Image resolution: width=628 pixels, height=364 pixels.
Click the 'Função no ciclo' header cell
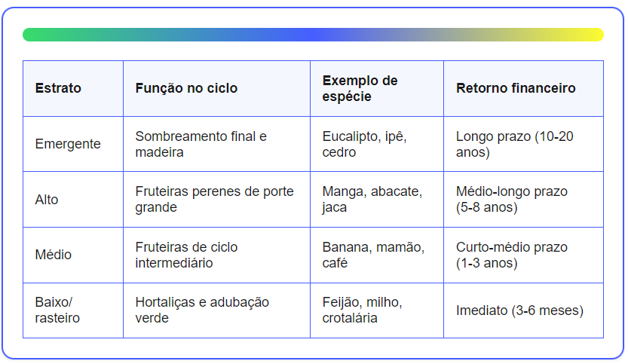click(216, 88)
